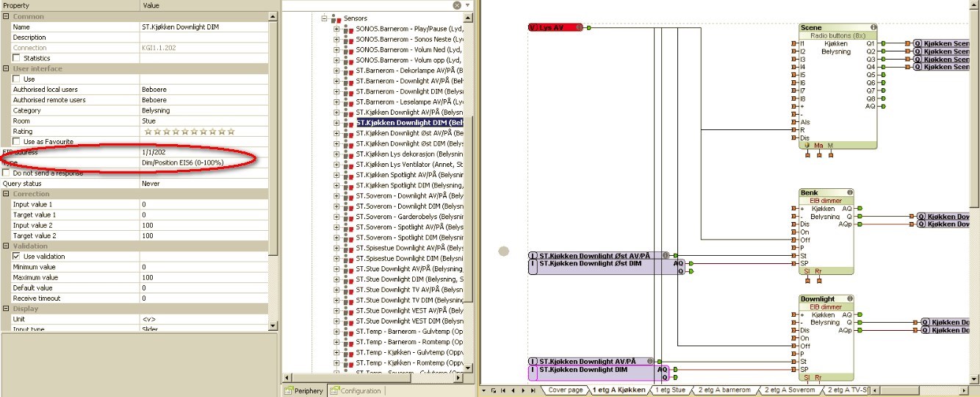Image resolution: width=980 pixels, height=397 pixels.
Task: Jump to the last page using the navigation arrow
Action: tap(533, 390)
